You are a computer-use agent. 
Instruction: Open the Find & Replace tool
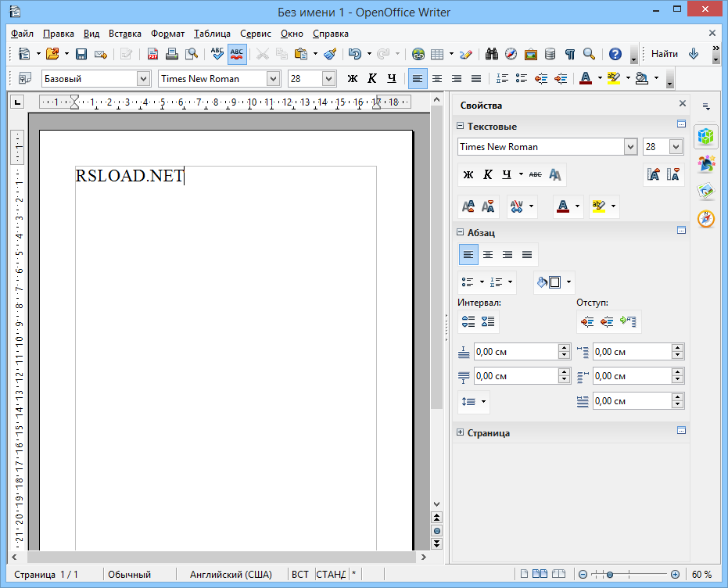[x=491, y=53]
